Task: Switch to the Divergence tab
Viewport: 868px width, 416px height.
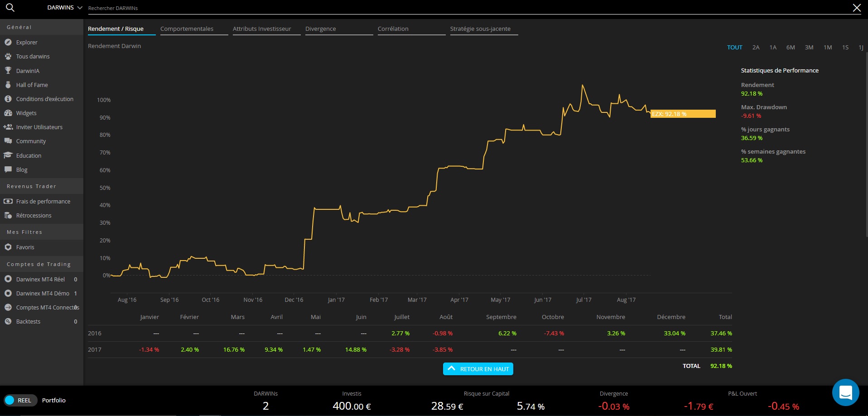Action: pos(320,29)
